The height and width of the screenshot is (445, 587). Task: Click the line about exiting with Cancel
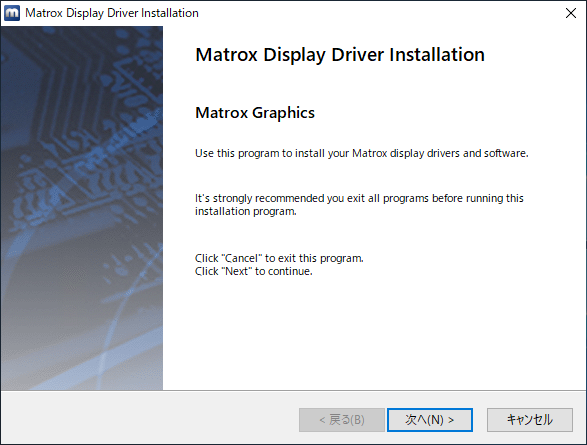(279, 258)
